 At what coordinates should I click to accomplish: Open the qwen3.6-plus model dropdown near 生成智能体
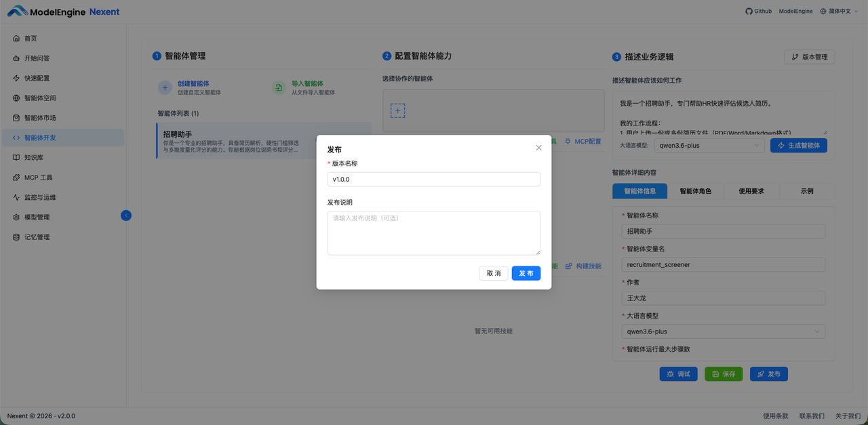(x=709, y=145)
